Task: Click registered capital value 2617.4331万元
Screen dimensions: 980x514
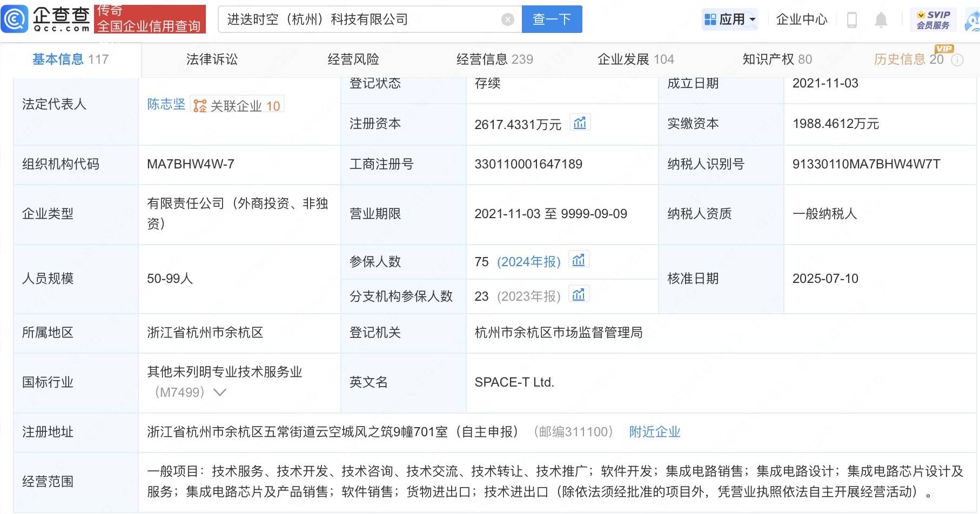Action: point(518,125)
